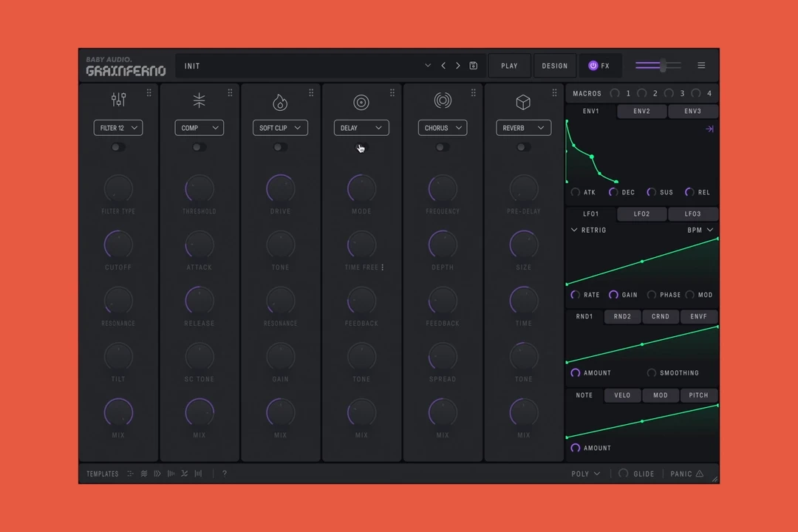
Task: Open the Comp effect dropdown
Action: point(199,128)
